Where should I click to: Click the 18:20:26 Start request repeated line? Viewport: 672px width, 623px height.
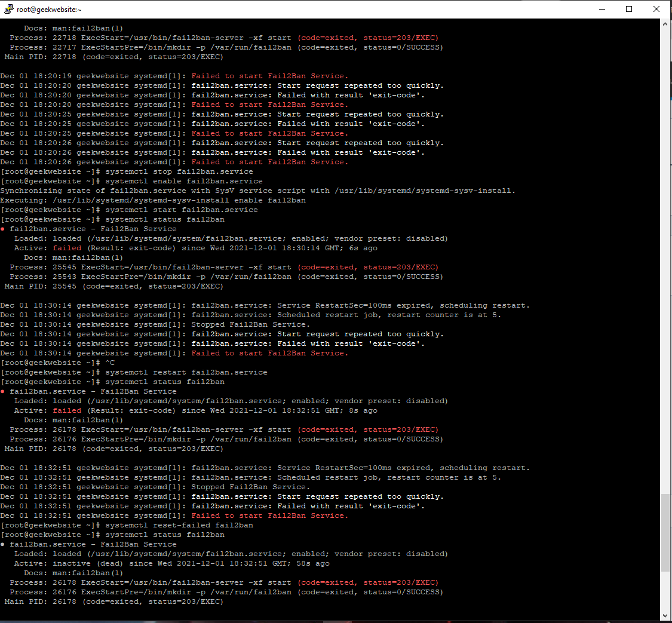coord(222,143)
